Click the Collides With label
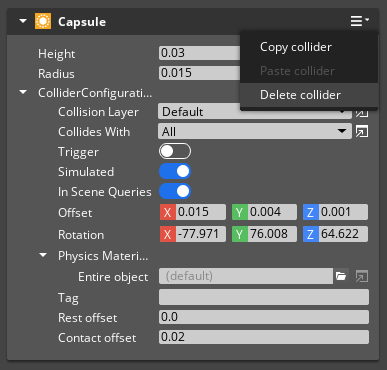This screenshot has height=370, width=387. pyautogui.click(x=94, y=132)
